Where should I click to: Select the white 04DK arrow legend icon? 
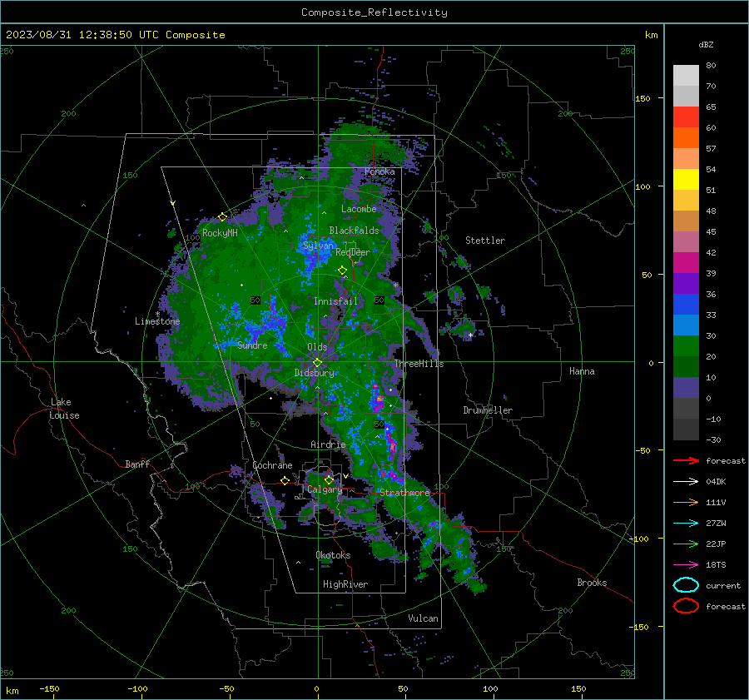coord(686,482)
